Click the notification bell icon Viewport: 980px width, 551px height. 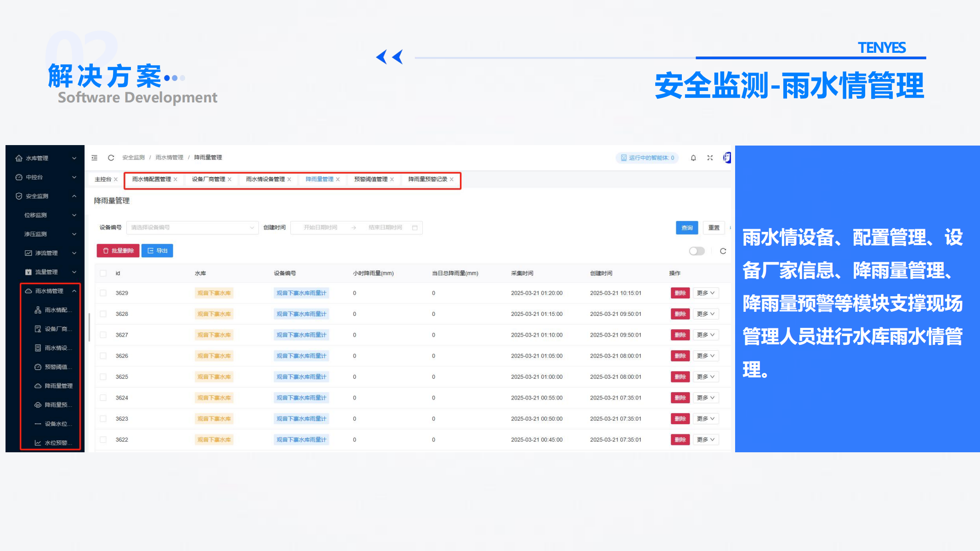pyautogui.click(x=693, y=158)
